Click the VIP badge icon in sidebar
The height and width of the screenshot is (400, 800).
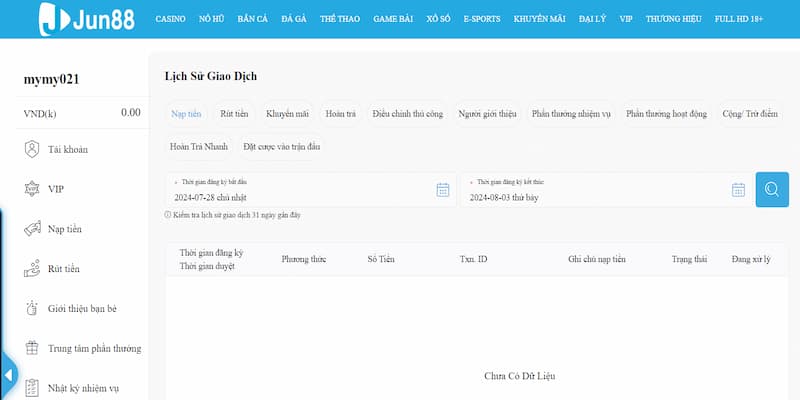coord(32,189)
